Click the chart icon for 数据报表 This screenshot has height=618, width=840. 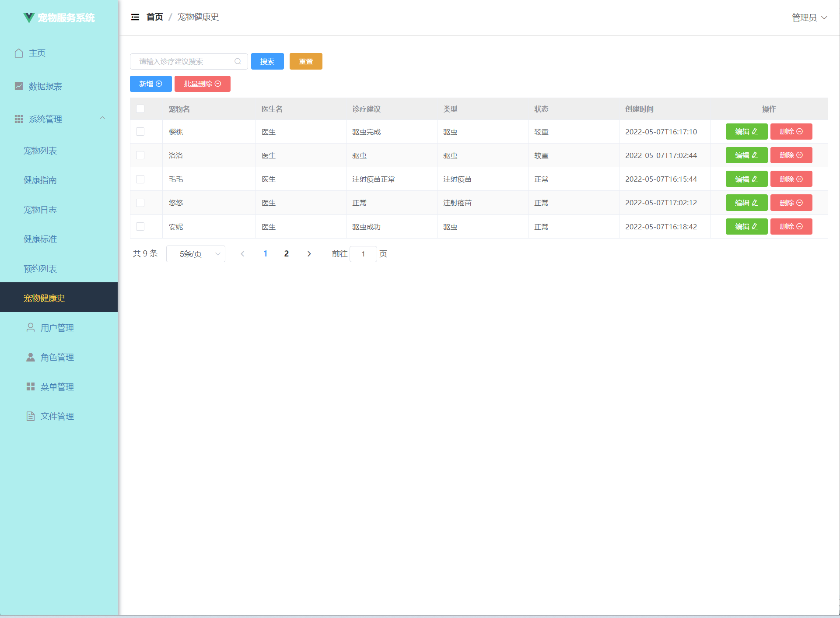coord(19,86)
